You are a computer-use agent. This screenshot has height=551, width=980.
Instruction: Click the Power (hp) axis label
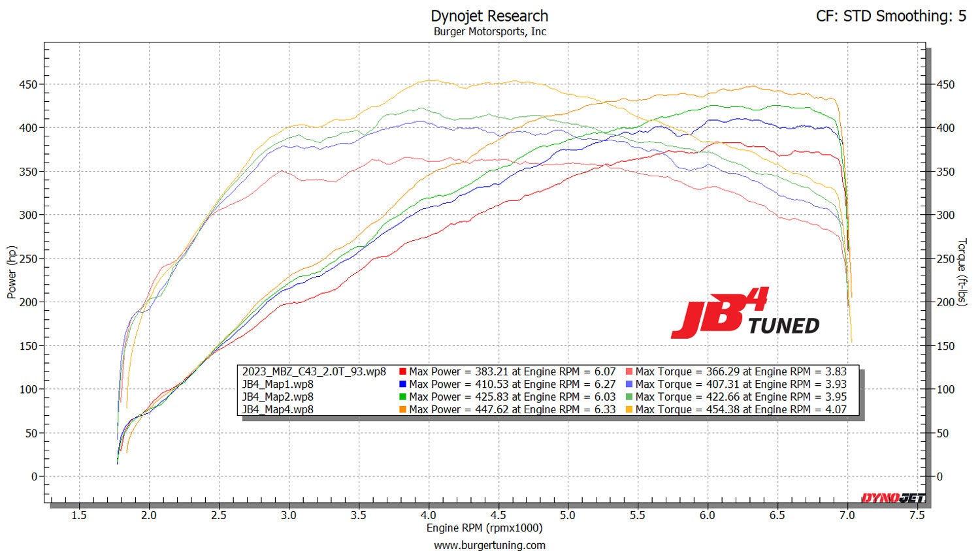click(11, 273)
